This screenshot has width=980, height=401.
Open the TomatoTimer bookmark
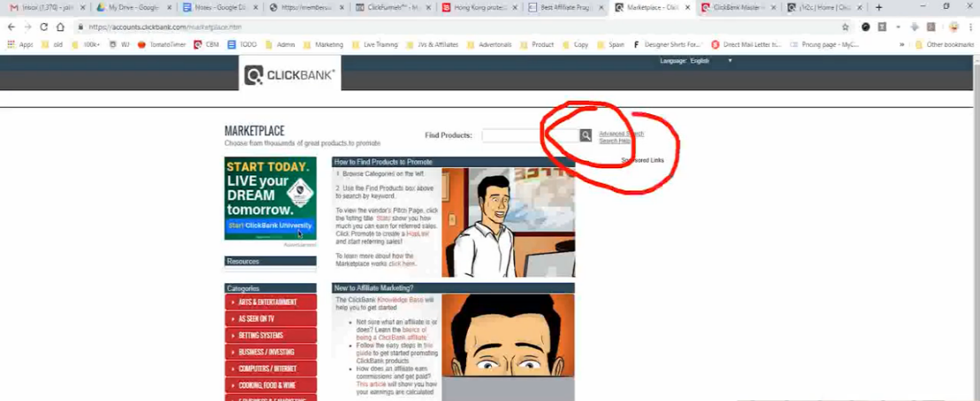coord(161,44)
